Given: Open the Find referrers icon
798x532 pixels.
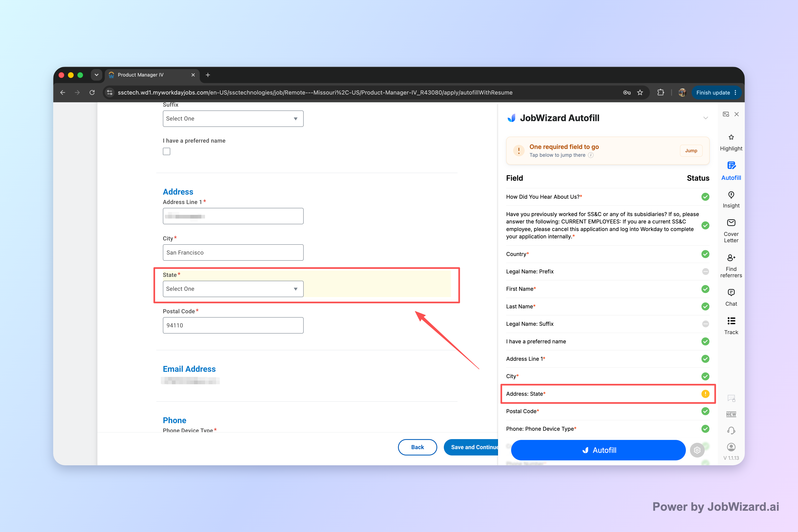Looking at the screenshot, I should [x=731, y=258].
